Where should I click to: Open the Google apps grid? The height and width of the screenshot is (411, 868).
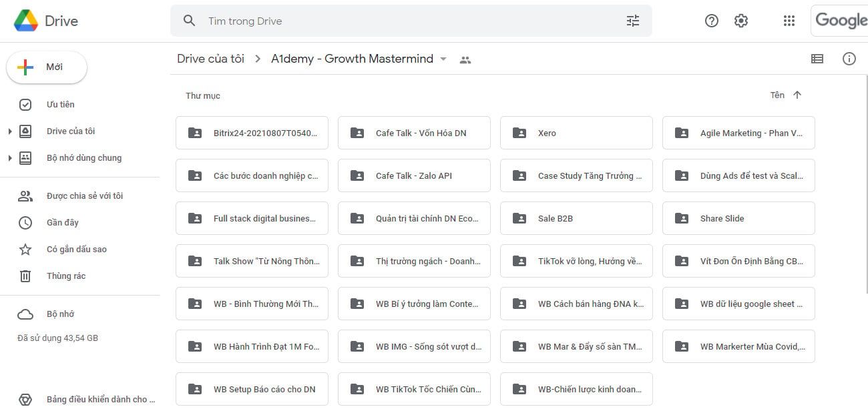[789, 21]
